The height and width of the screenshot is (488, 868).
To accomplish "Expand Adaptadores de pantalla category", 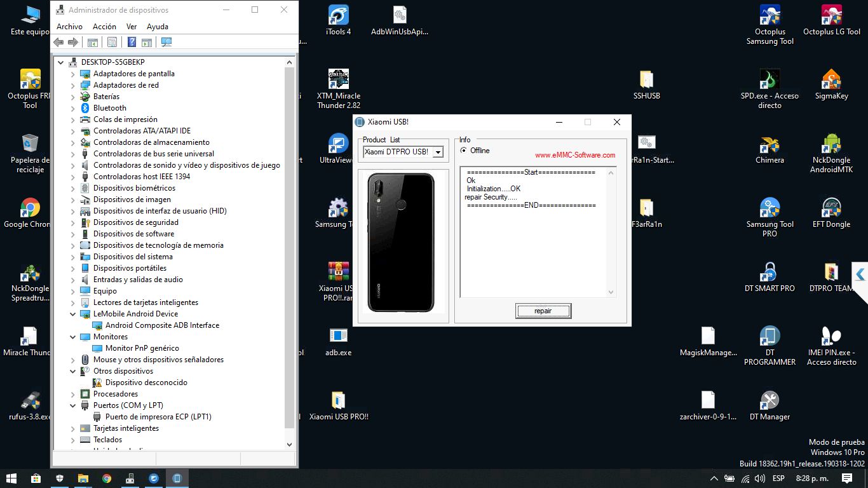I will pos(73,74).
